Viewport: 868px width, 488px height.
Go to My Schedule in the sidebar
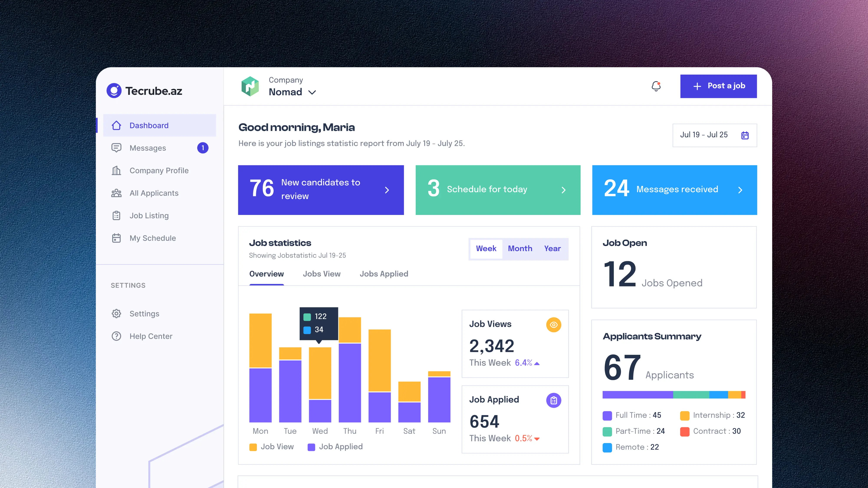click(152, 238)
